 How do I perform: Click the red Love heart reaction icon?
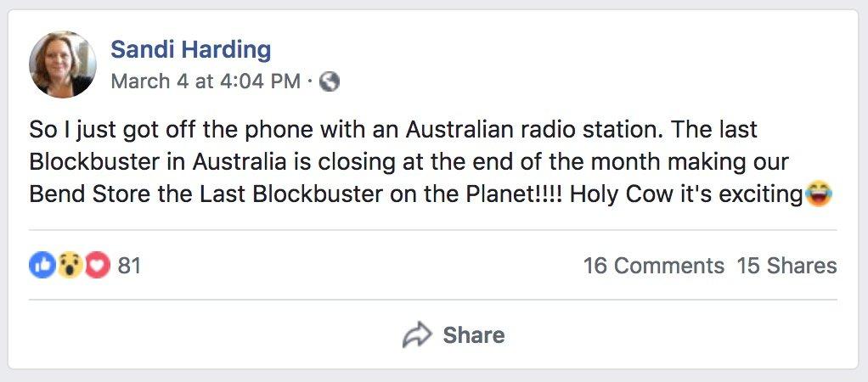point(98,266)
